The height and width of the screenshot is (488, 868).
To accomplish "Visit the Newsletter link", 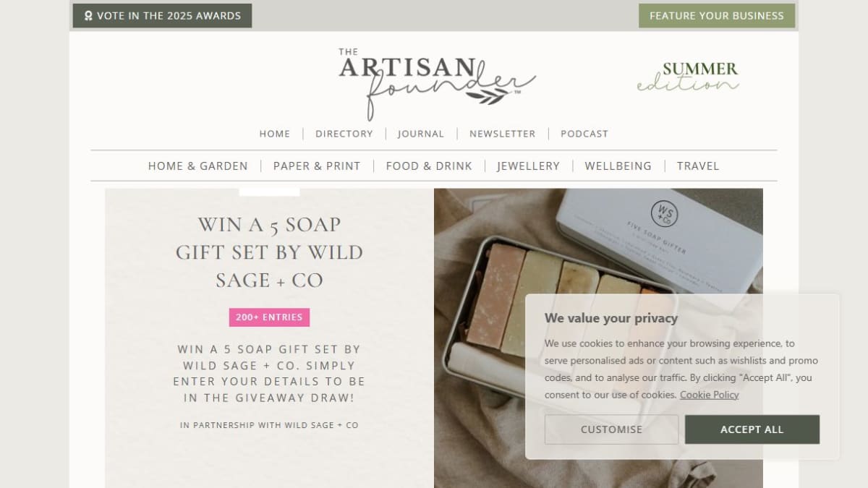I will pos(503,134).
